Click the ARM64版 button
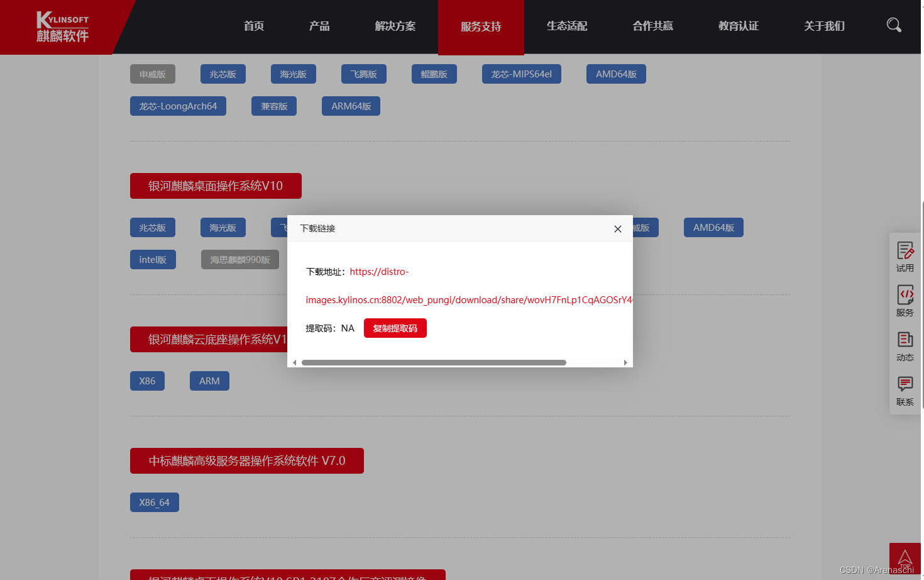924x580 pixels. [351, 106]
